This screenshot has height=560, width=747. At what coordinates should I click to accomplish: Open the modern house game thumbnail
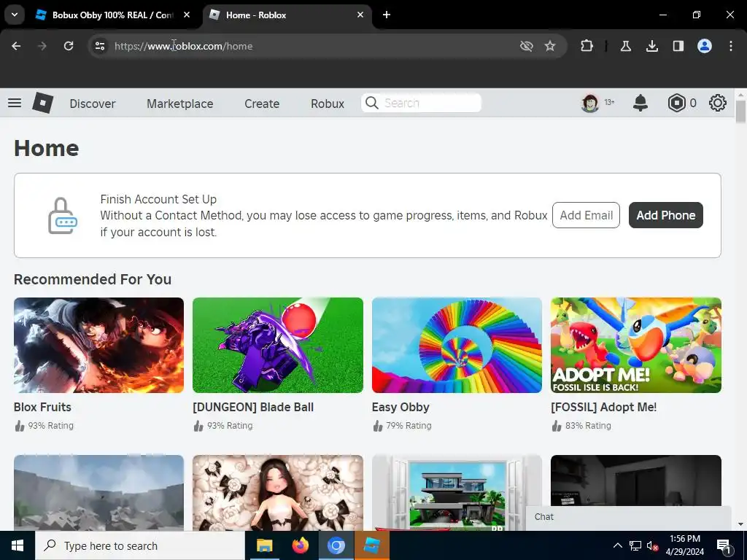(x=457, y=493)
